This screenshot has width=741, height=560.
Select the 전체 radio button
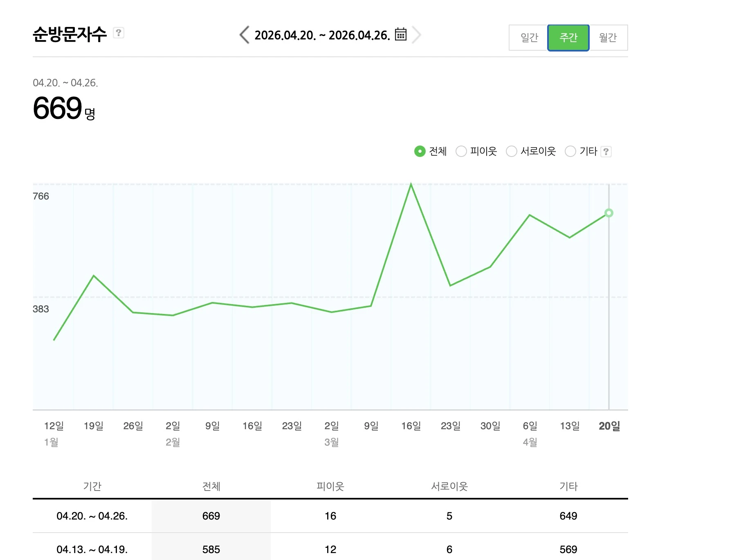(420, 151)
